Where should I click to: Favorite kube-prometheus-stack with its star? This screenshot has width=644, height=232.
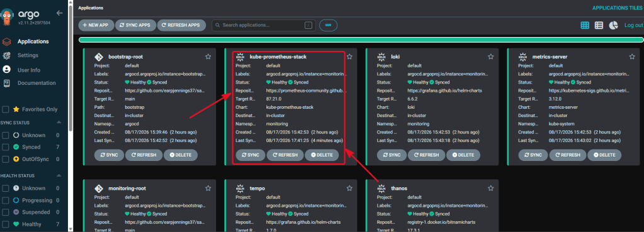click(349, 57)
